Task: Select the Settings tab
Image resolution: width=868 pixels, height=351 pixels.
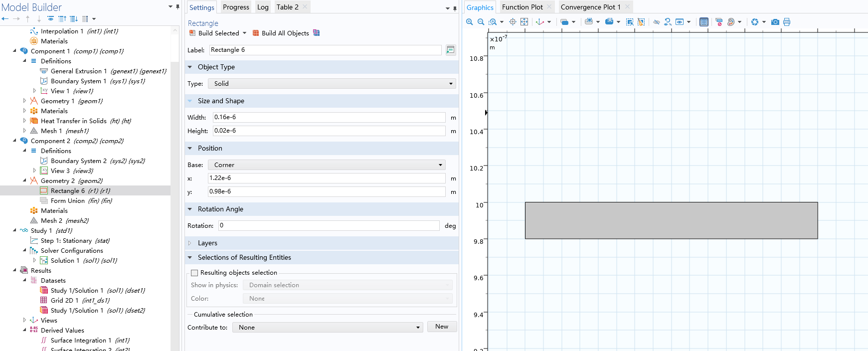Action: [201, 7]
